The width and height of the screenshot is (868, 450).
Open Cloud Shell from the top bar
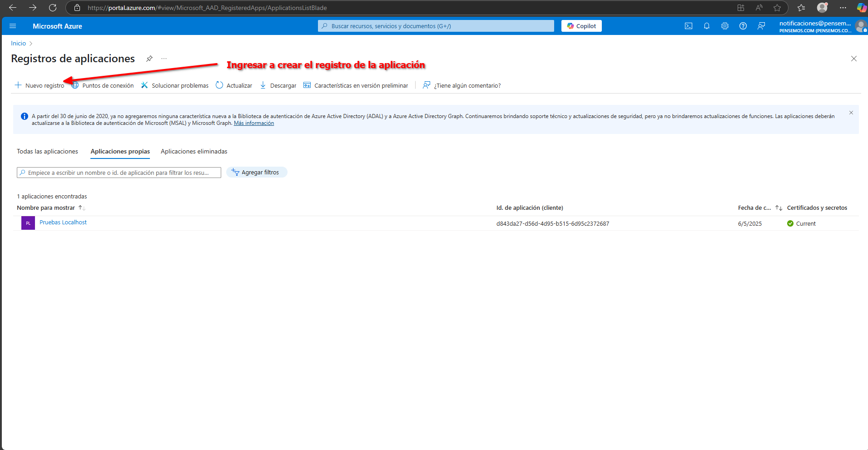(689, 26)
